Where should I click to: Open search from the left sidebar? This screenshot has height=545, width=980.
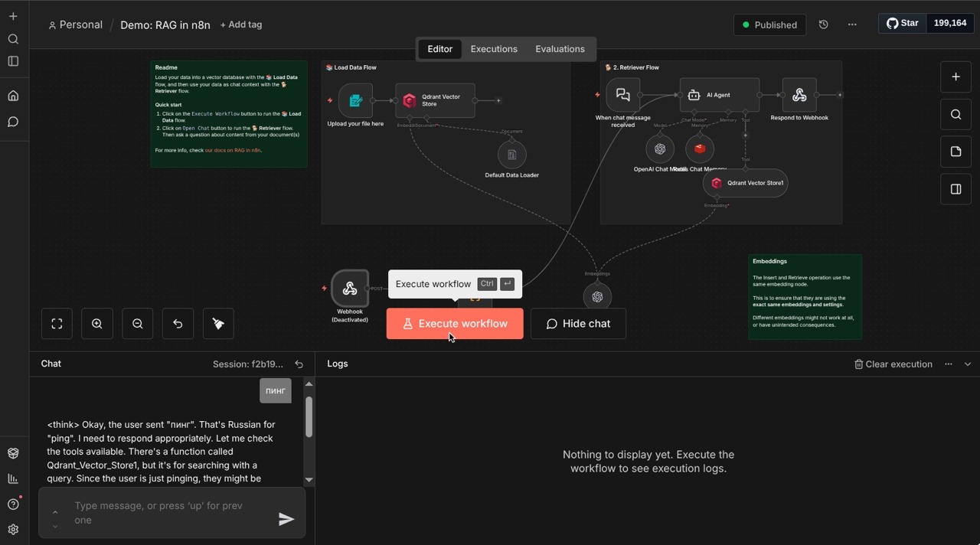pyautogui.click(x=13, y=39)
